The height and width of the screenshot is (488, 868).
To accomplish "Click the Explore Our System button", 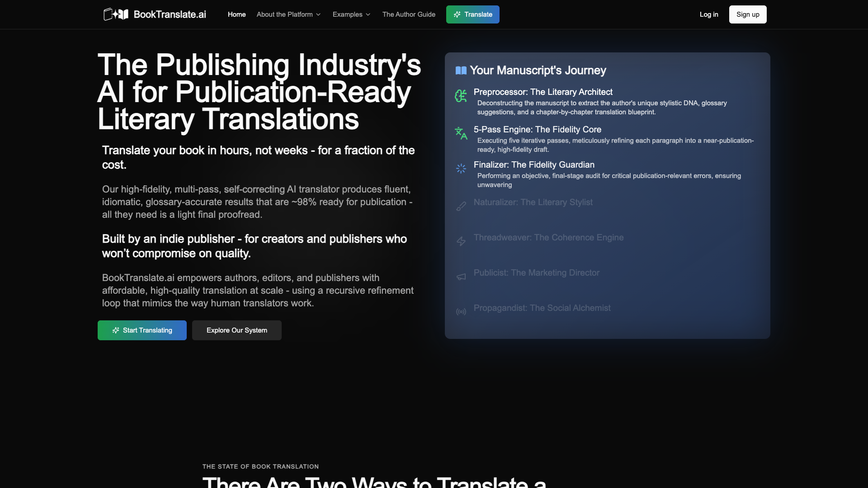I will pos(237,330).
